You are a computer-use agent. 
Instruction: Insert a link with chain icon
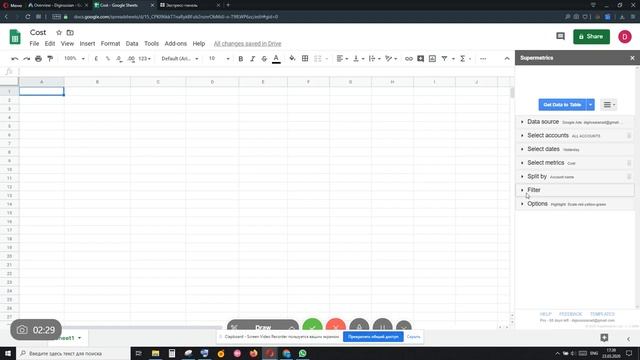pos(409,59)
